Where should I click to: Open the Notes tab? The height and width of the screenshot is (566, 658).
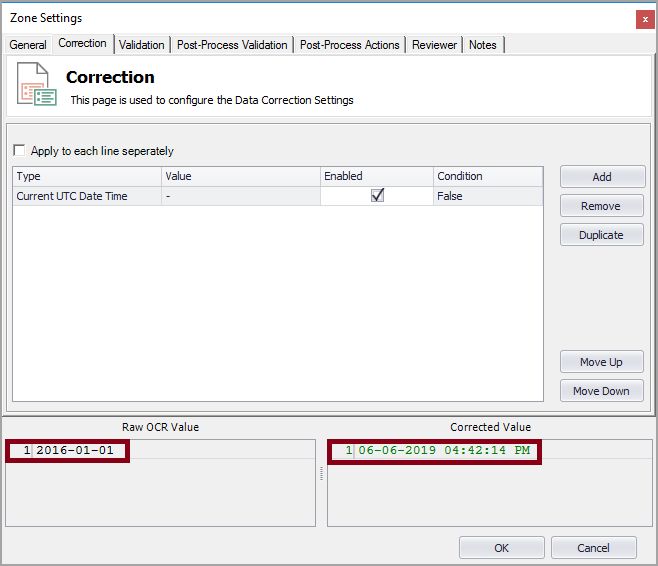pyautogui.click(x=483, y=44)
